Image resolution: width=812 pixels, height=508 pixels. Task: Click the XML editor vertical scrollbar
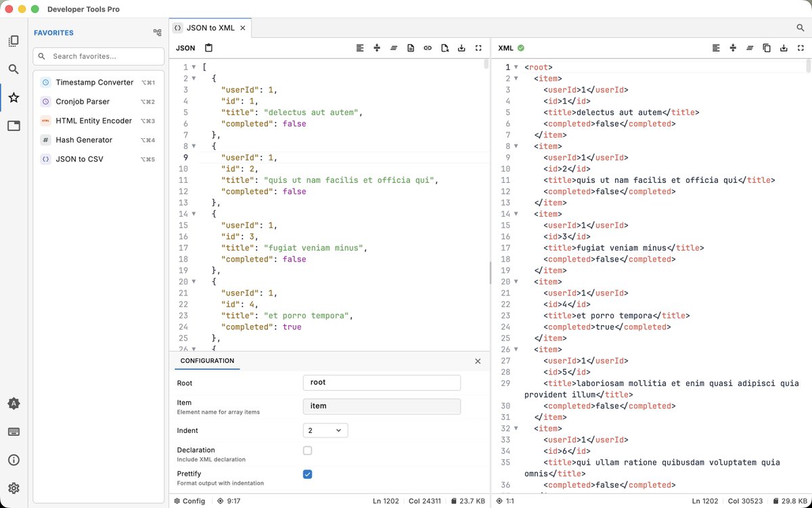pos(808,66)
